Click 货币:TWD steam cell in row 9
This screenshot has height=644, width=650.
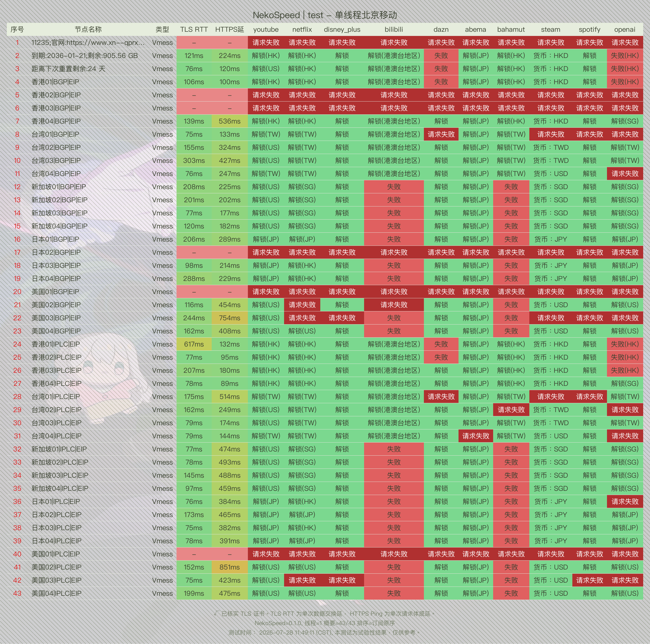[551, 147]
